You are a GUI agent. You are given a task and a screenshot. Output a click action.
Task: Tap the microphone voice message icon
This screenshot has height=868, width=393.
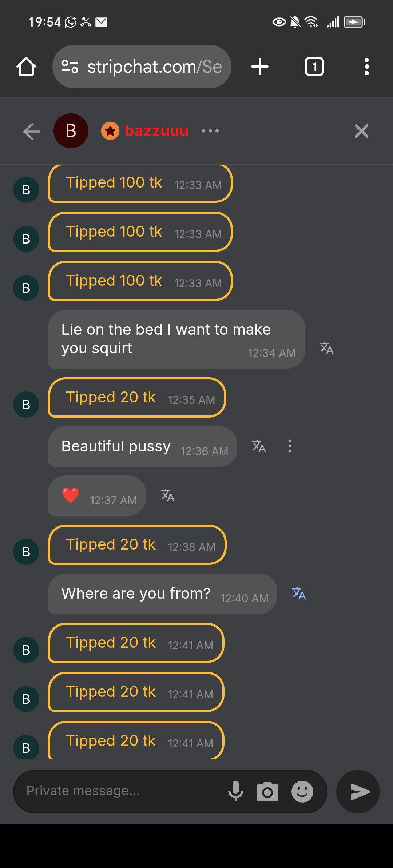point(235,791)
